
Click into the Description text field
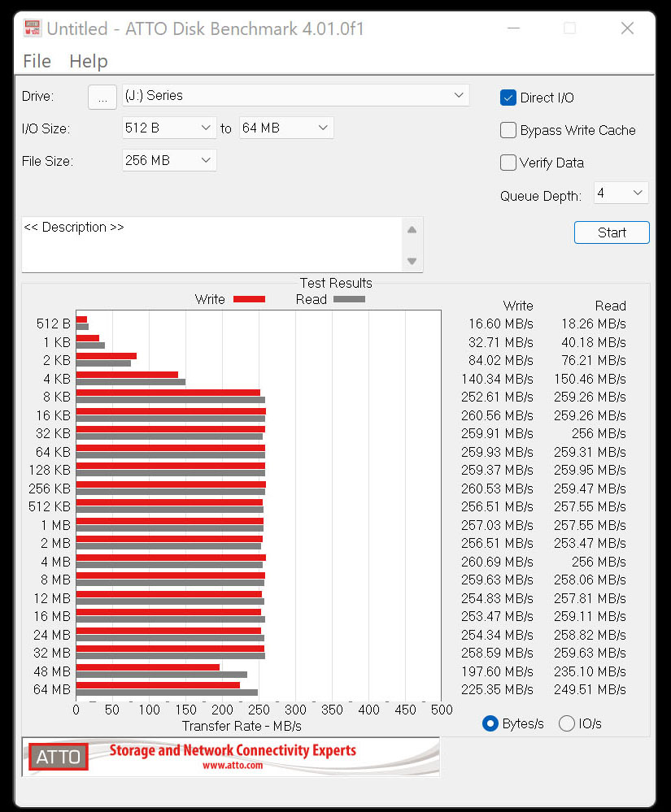211,245
